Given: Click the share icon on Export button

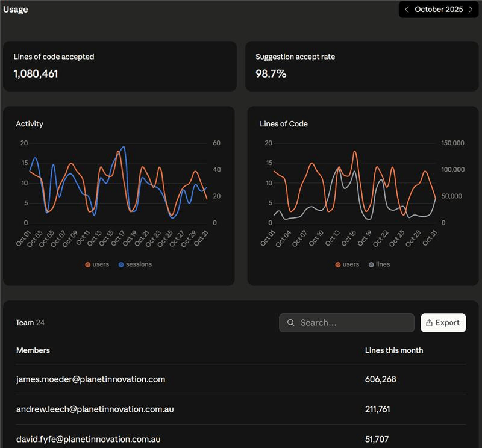Looking at the screenshot, I should [x=430, y=323].
